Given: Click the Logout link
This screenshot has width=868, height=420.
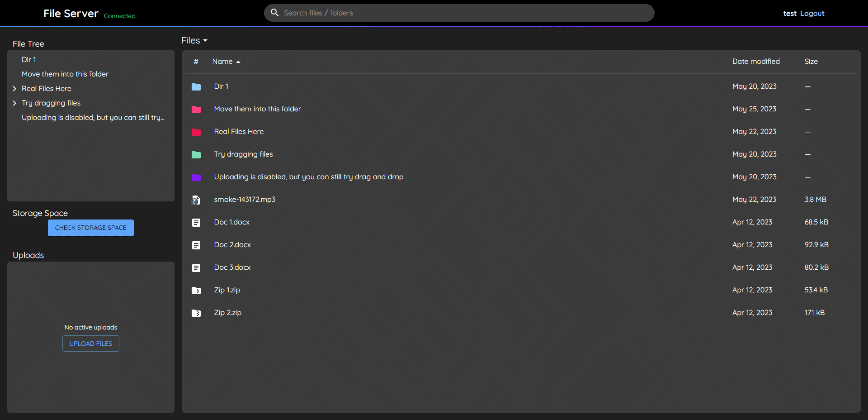Looking at the screenshot, I should point(812,13).
